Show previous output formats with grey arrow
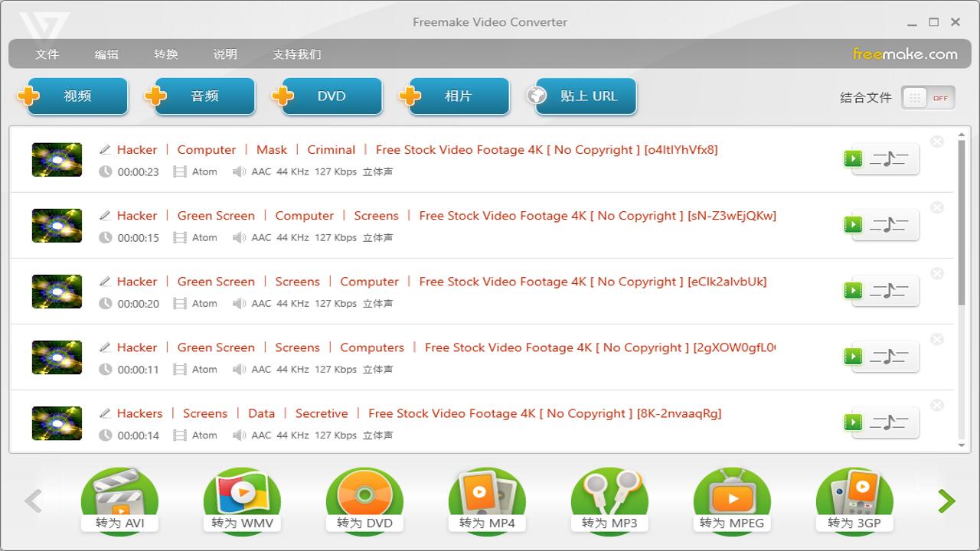The width and height of the screenshot is (980, 551). [x=33, y=501]
